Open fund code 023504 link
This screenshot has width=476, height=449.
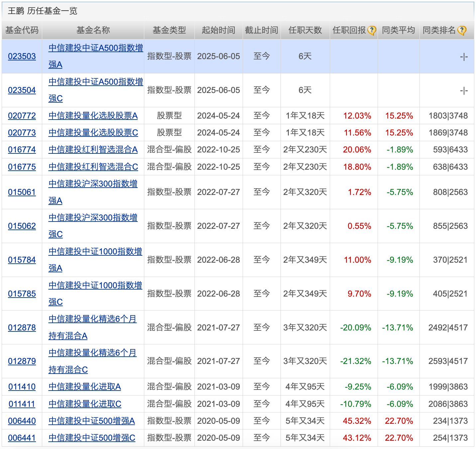coord(22,90)
